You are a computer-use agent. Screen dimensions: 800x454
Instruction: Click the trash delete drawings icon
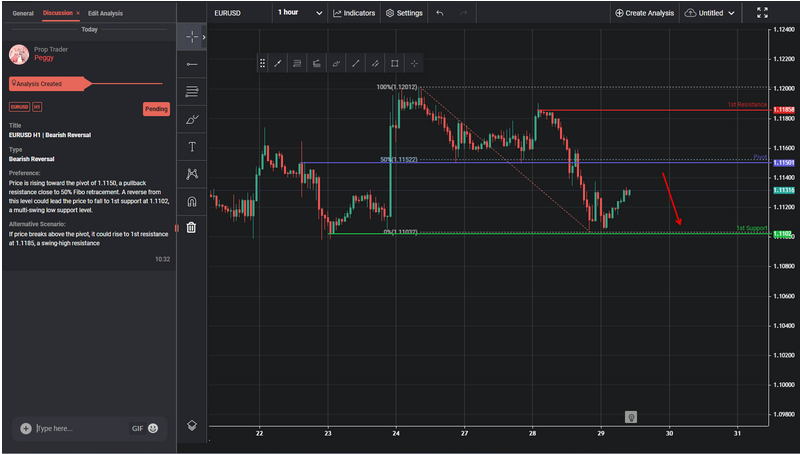pos(191,228)
